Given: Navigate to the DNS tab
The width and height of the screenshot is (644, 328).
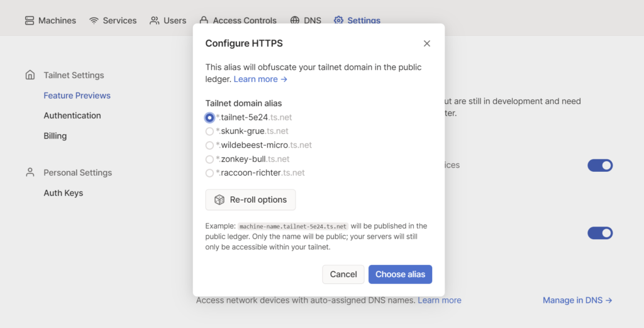Looking at the screenshot, I should tap(306, 21).
